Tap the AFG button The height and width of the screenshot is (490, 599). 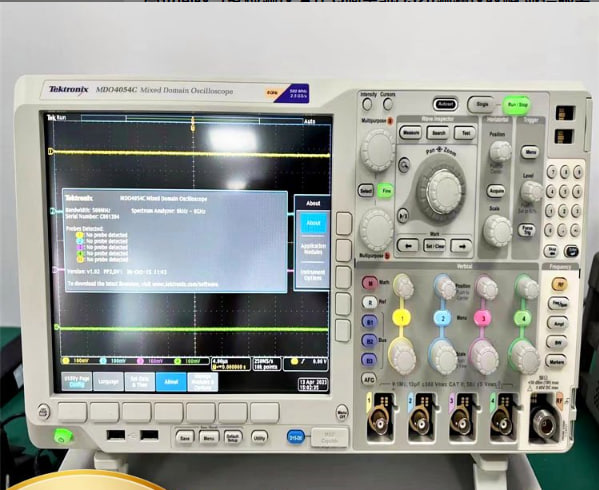coord(369,380)
